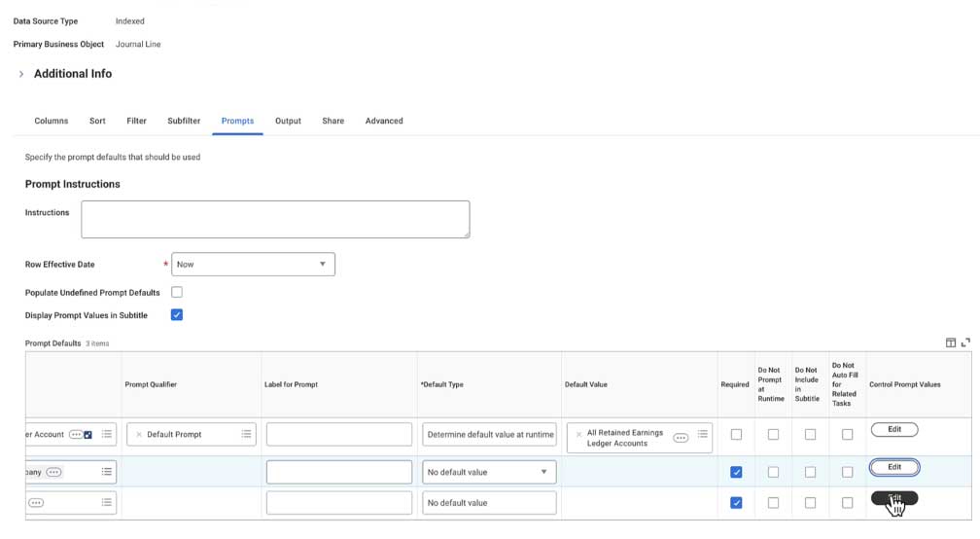This screenshot has height=539, width=980.
Task: Open related actions for All Retained Earnings
Action: coord(681,438)
